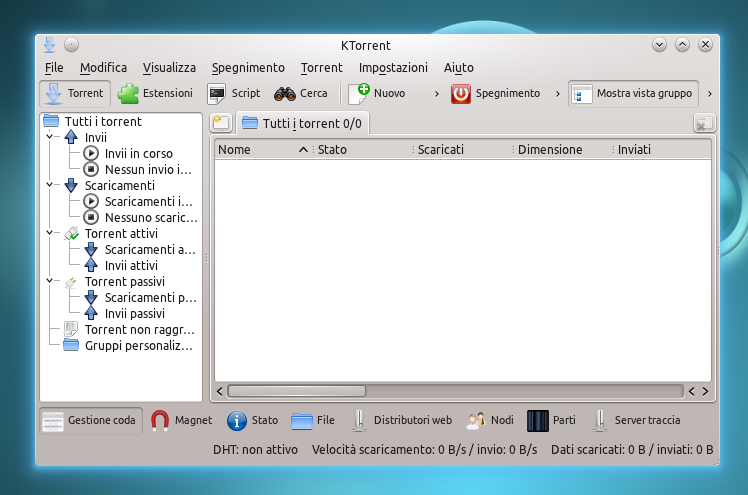Viewport: 748px width, 495px height.
Task: Click the red Spegnimento power icon
Action: [x=461, y=93]
